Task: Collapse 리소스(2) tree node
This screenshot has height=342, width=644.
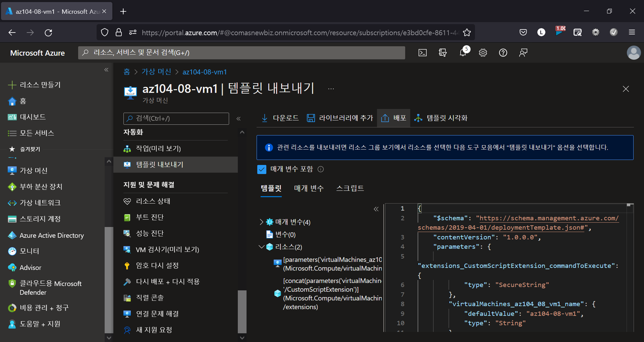Action: [261, 247]
